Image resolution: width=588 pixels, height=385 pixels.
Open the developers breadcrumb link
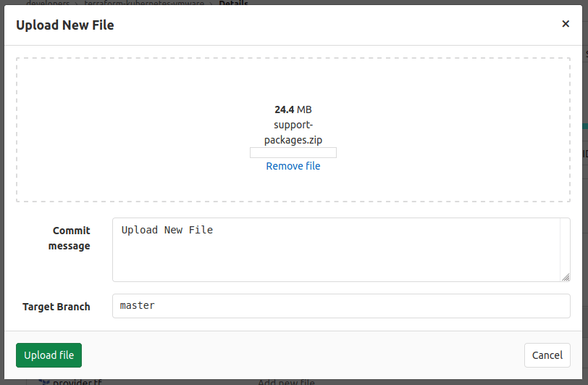(x=48, y=4)
